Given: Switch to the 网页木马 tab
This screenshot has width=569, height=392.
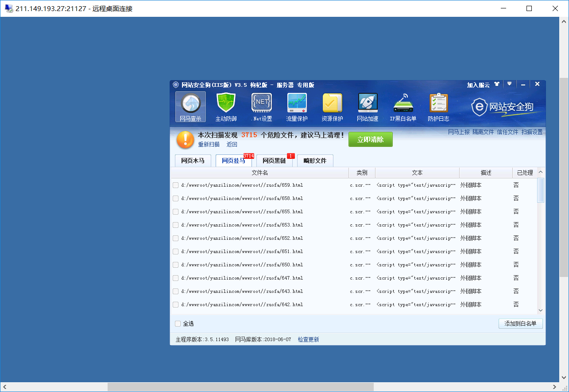Looking at the screenshot, I should click(193, 161).
